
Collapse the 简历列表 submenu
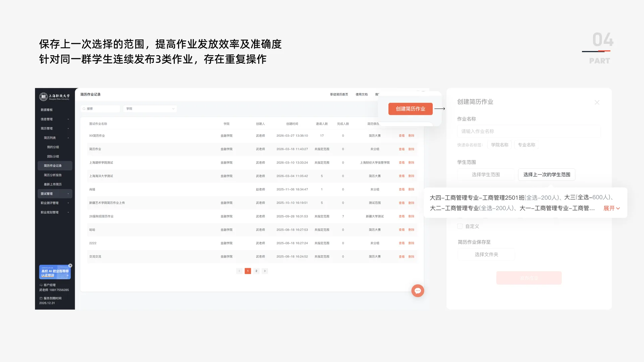pos(55,138)
